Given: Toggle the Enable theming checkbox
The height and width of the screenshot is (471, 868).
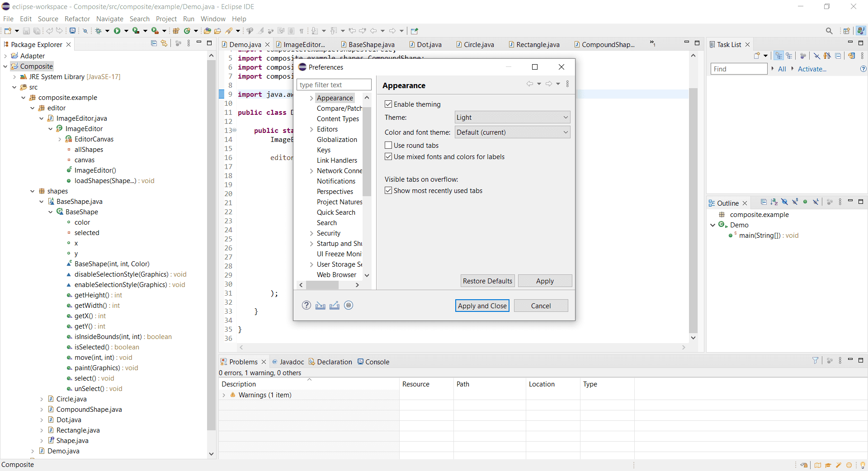Looking at the screenshot, I should [x=388, y=104].
